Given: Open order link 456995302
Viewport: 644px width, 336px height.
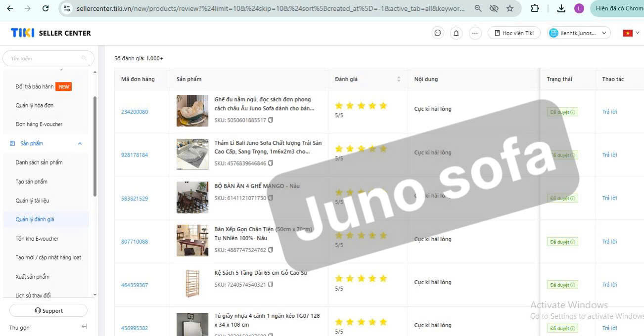Looking at the screenshot, I should pos(135,328).
